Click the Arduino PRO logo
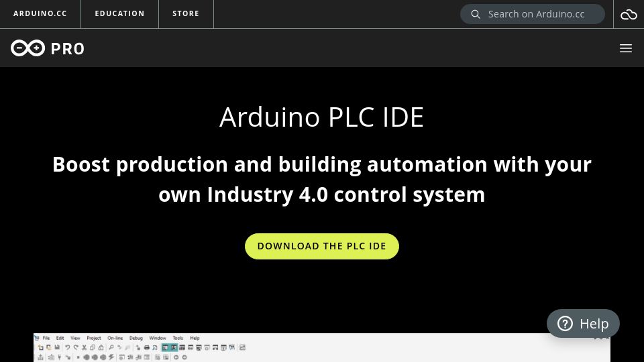Image resolution: width=644 pixels, height=362 pixels. [x=48, y=48]
